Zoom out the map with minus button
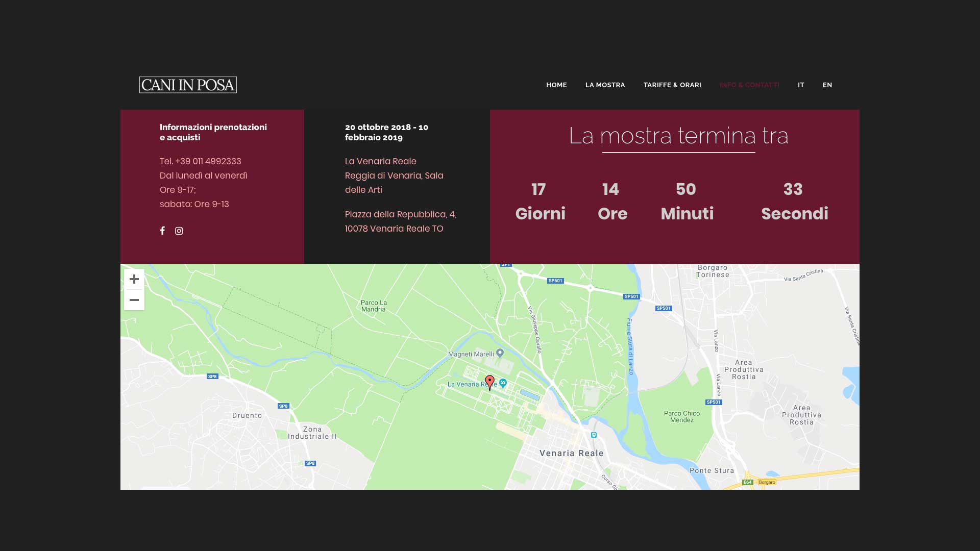The height and width of the screenshot is (551, 980). click(134, 300)
